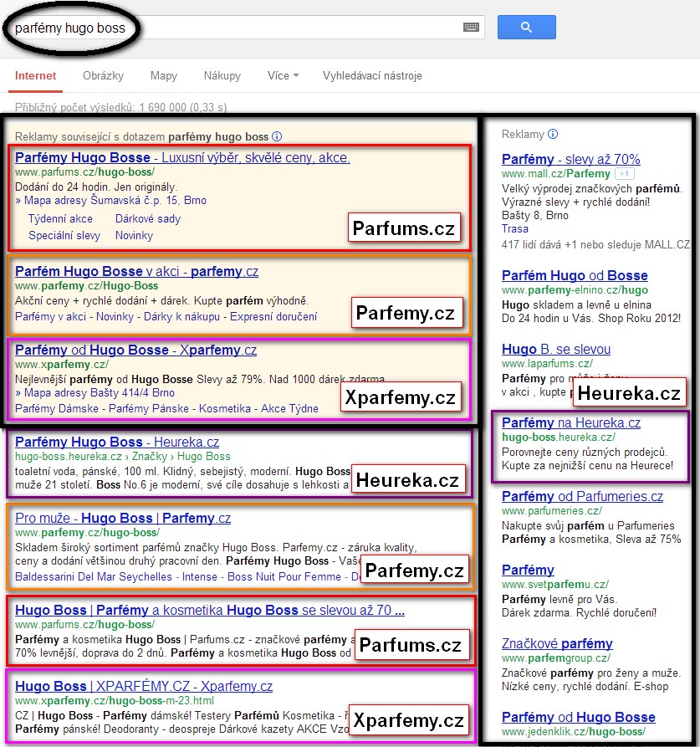Open the Týdenní akce sitelink
700x747 pixels.
60,218
